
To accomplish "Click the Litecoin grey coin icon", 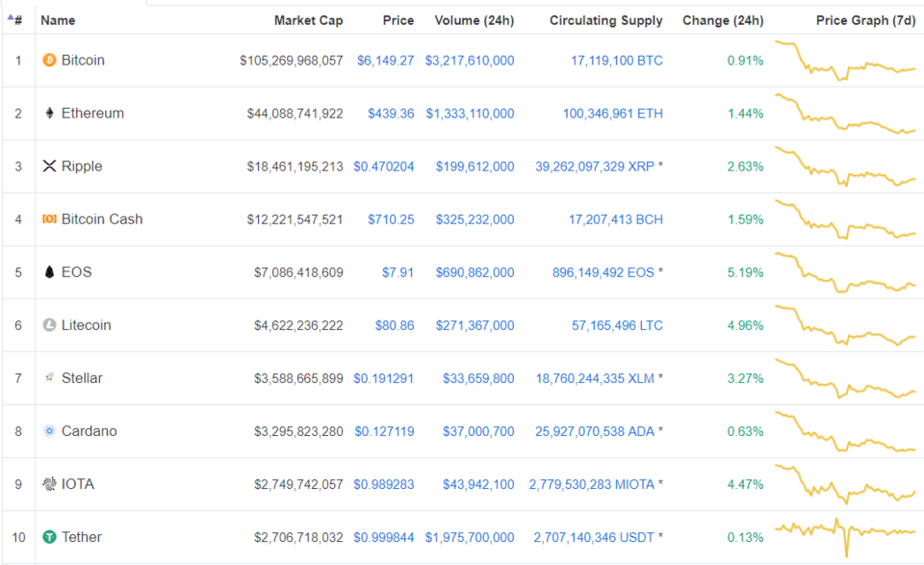I will (x=49, y=324).
